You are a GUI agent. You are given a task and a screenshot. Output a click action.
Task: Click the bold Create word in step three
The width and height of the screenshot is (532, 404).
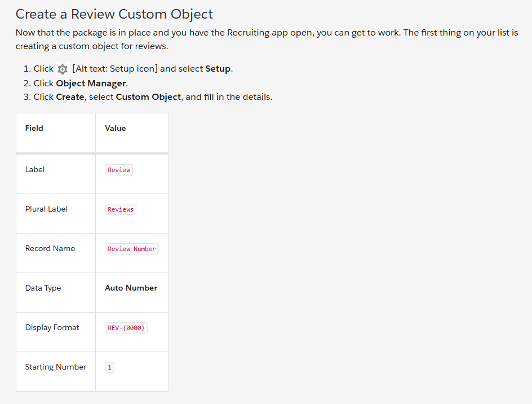pyautogui.click(x=70, y=97)
